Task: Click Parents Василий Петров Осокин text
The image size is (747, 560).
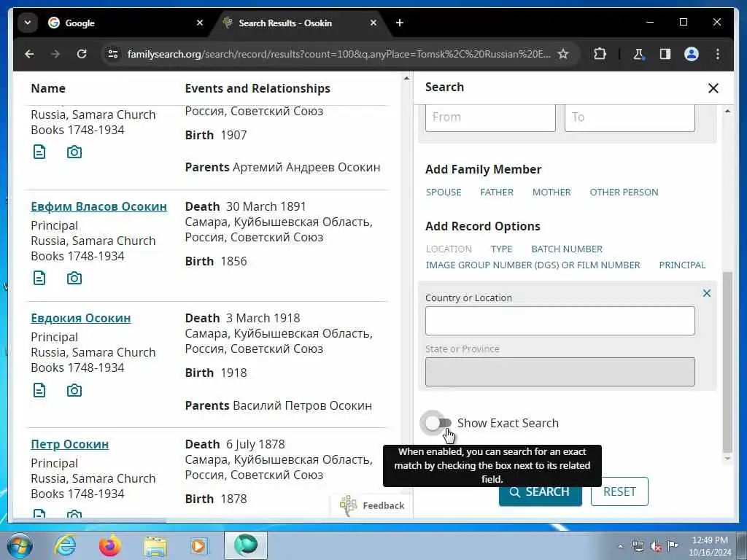Action: (278, 405)
